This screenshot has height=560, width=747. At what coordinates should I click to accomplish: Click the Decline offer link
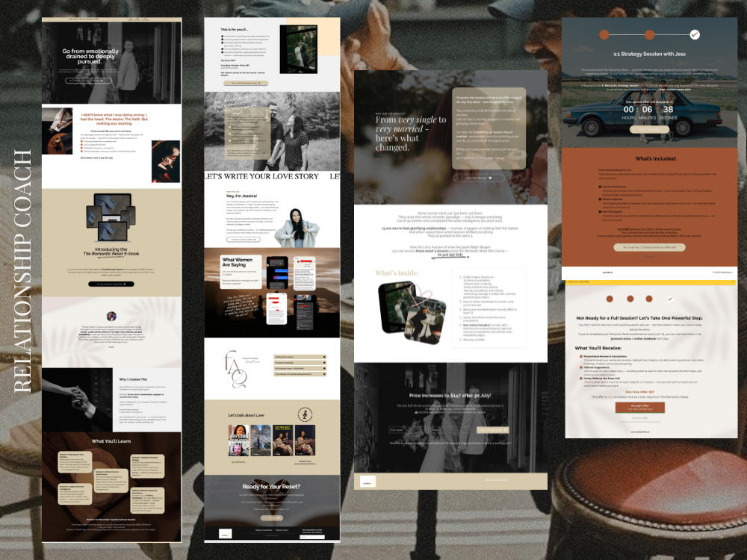tap(640, 418)
